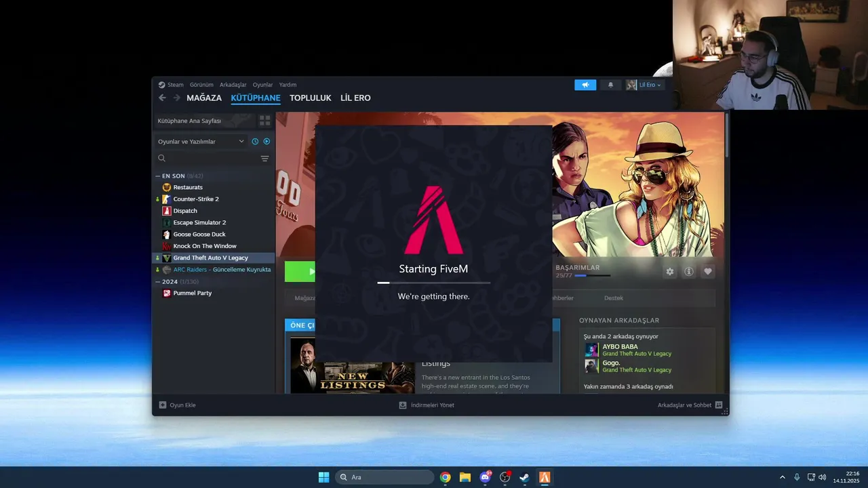868x488 pixels.
Task: Open the Oyunlar menu
Action: pos(262,85)
